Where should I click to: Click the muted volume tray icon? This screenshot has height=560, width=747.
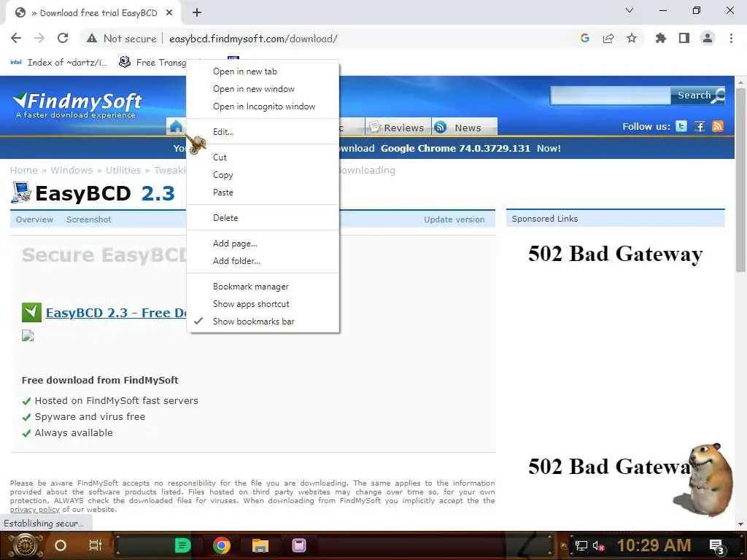pos(598,545)
